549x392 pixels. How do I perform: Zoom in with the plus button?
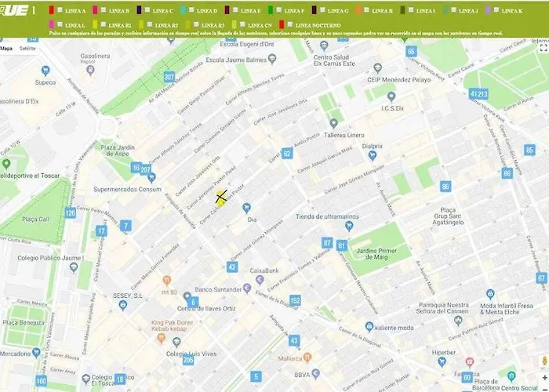tap(544, 378)
